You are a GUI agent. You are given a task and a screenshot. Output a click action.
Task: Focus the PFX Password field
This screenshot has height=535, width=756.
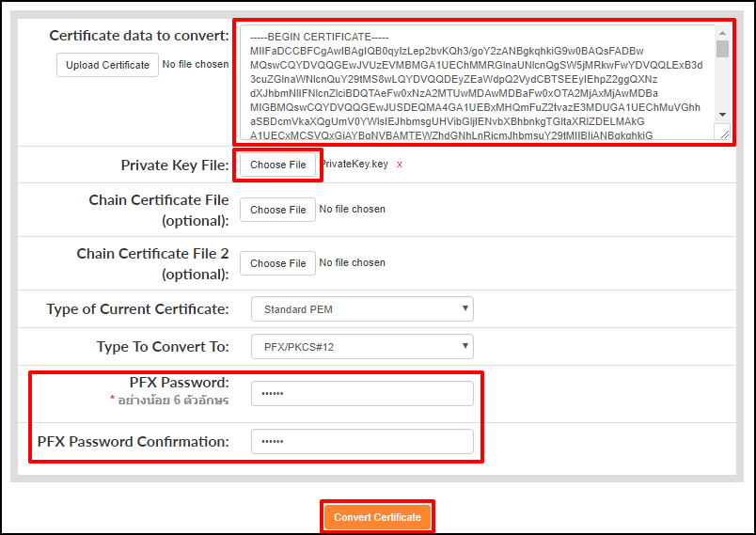click(362, 393)
